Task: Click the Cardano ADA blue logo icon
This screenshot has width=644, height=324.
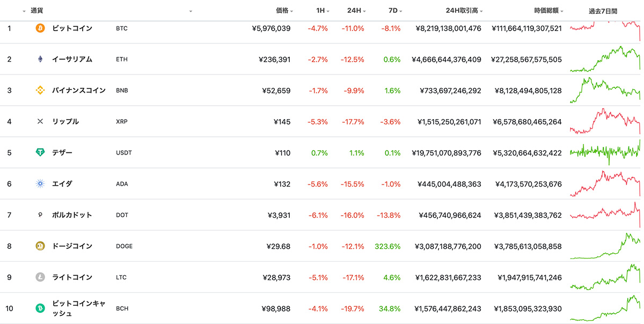Action: pos(40,183)
